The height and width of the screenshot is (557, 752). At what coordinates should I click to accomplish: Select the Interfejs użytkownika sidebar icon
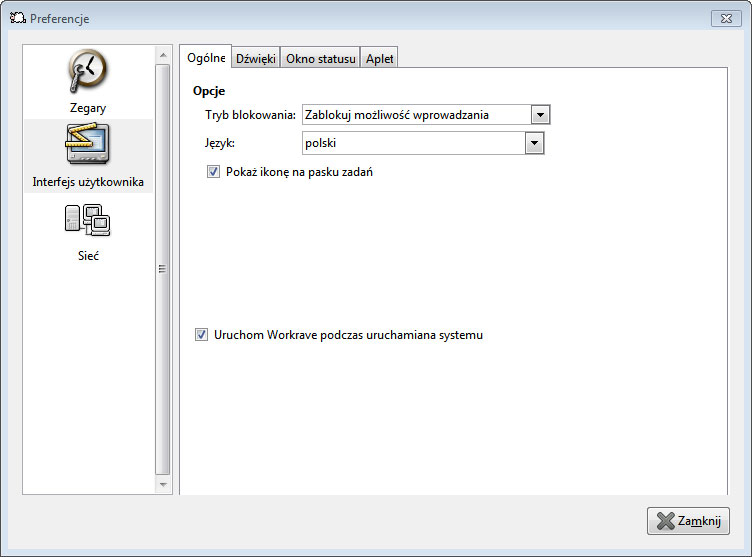point(88,155)
